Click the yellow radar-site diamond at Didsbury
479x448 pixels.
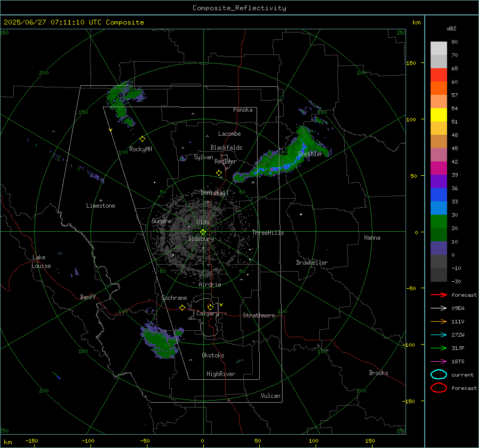[203, 232]
